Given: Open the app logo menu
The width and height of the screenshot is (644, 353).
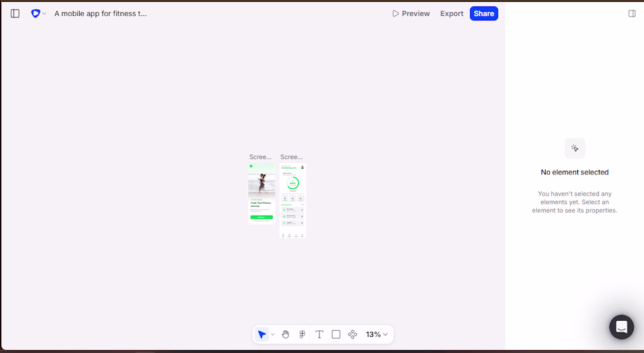Looking at the screenshot, I should [x=38, y=13].
